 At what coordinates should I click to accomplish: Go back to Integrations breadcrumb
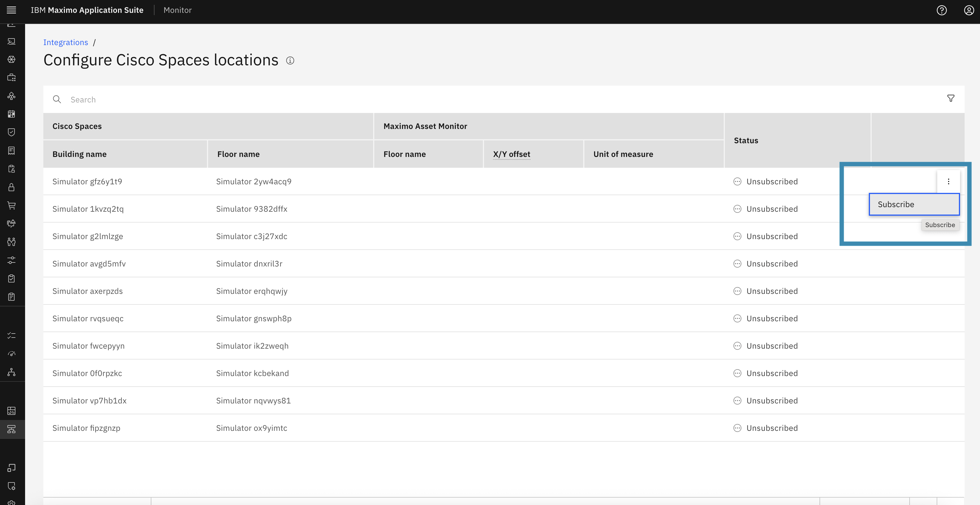[x=66, y=42]
